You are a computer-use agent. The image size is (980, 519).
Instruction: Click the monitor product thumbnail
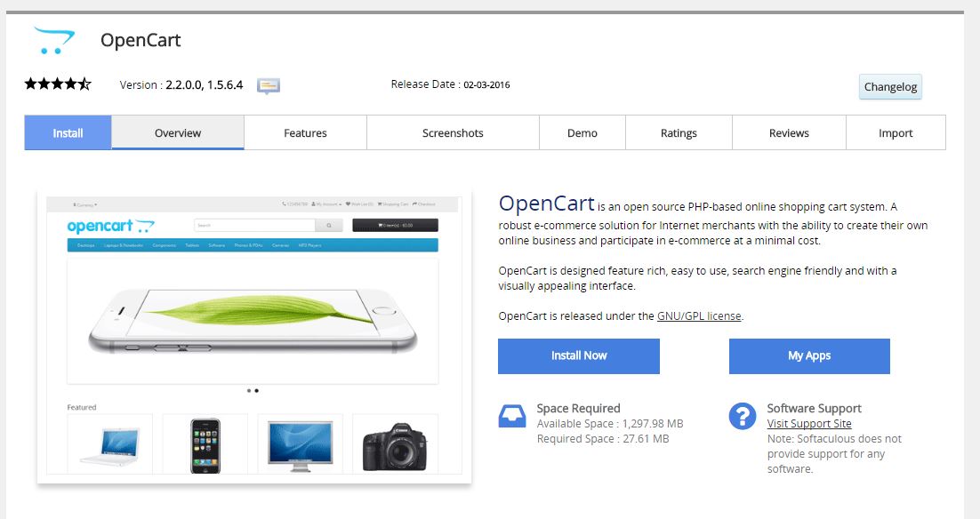click(300, 443)
